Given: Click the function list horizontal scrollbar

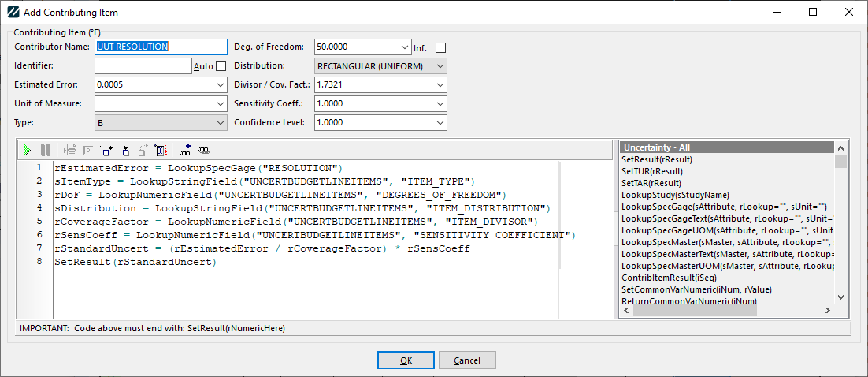Looking at the screenshot, I should pyautogui.click(x=725, y=311).
